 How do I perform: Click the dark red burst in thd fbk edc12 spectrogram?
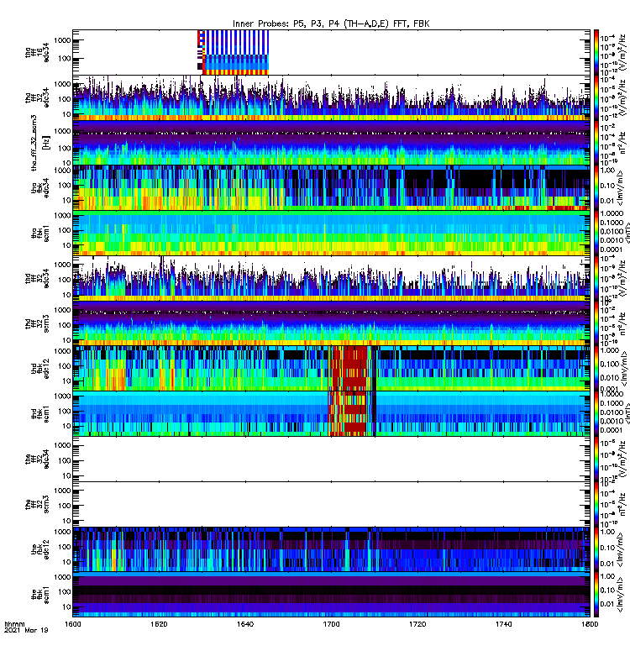tap(351, 369)
